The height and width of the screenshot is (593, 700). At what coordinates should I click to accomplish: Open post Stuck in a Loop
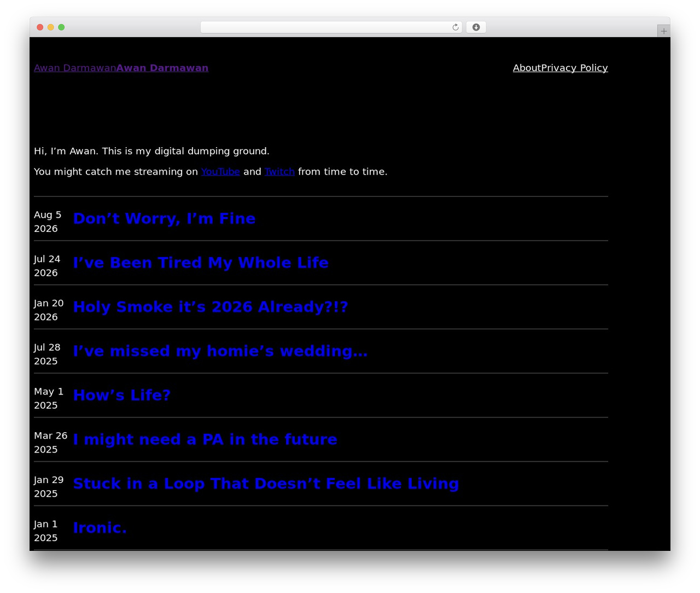point(266,484)
